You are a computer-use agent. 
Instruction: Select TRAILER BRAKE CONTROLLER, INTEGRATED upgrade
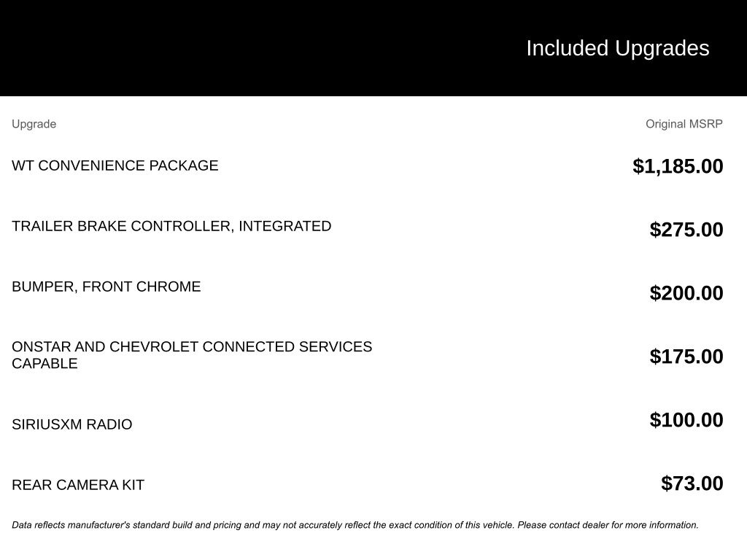pyautogui.click(x=171, y=226)
